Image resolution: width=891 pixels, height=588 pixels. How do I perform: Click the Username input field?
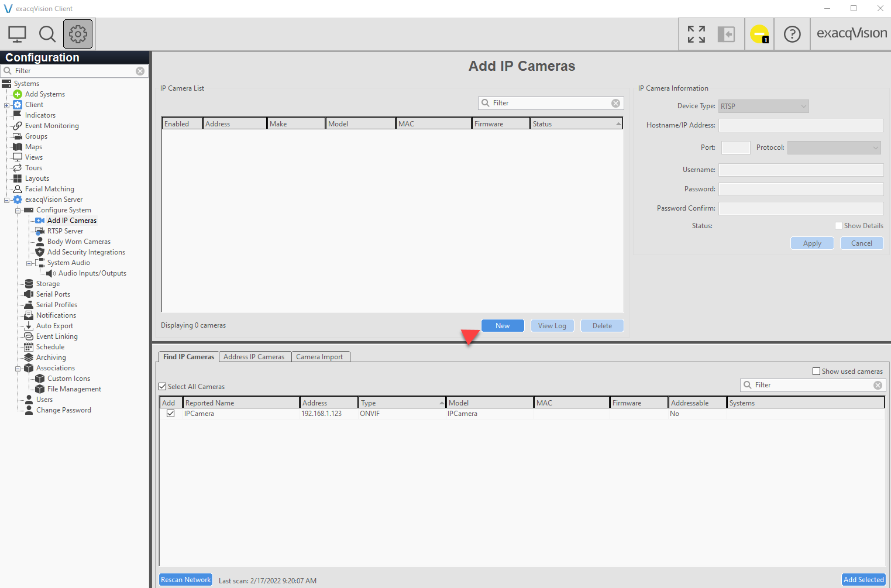click(801, 170)
